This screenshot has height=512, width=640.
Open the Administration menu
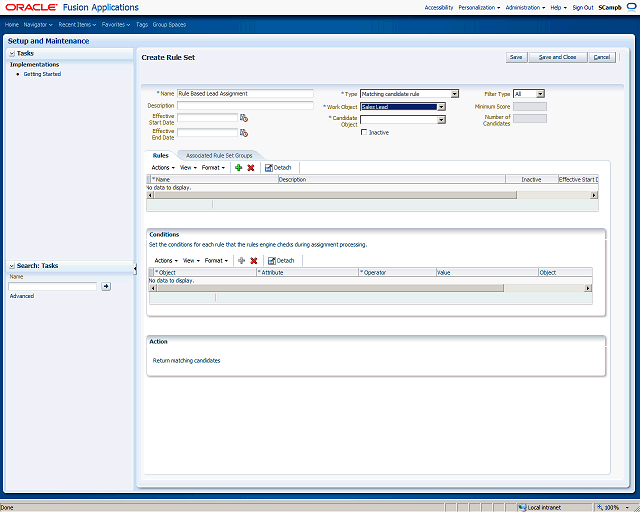coord(525,7)
